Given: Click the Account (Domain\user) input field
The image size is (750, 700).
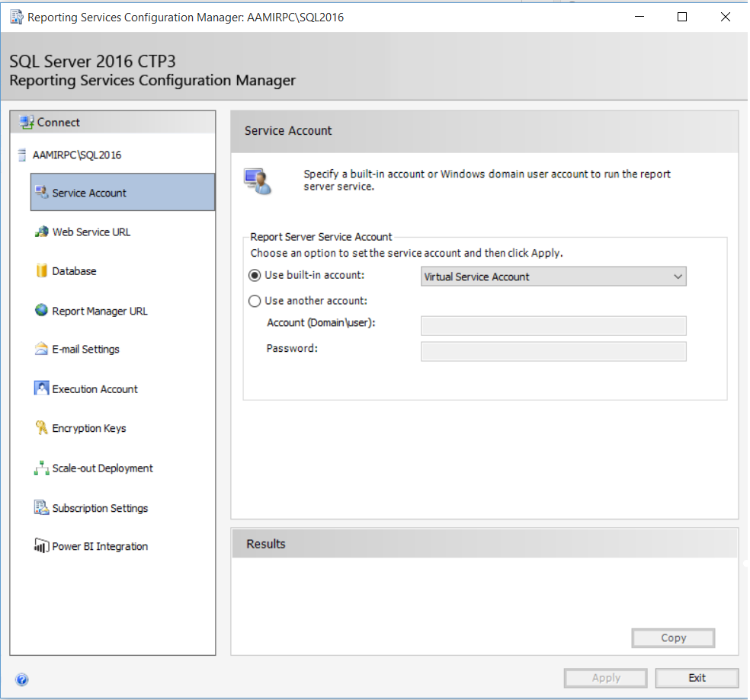Looking at the screenshot, I should click(x=553, y=325).
